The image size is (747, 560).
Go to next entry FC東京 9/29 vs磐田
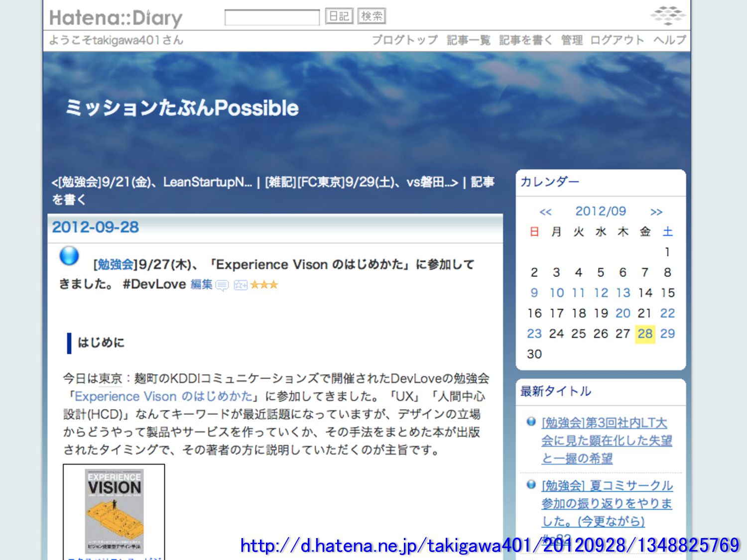[362, 182]
